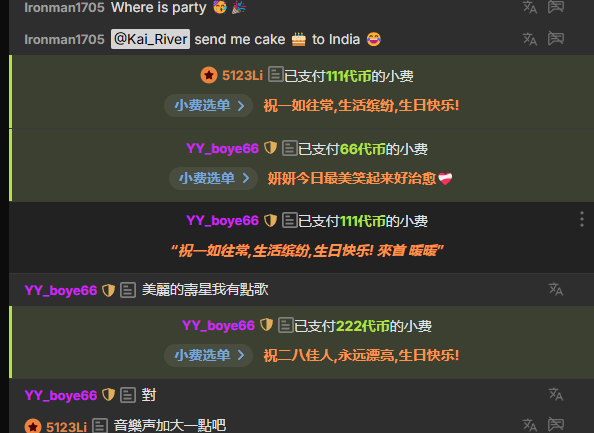The height and width of the screenshot is (433, 594).
Task: Report the "send me cake to India" message
Action: (x=556, y=39)
